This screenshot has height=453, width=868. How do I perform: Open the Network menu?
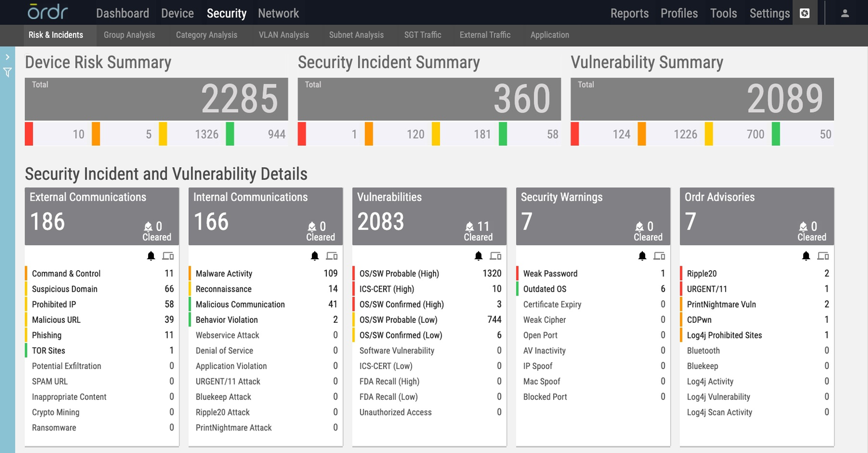(278, 13)
